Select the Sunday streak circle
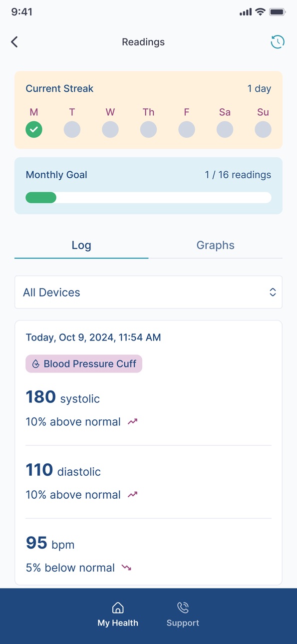The image size is (297, 644). [263, 129]
